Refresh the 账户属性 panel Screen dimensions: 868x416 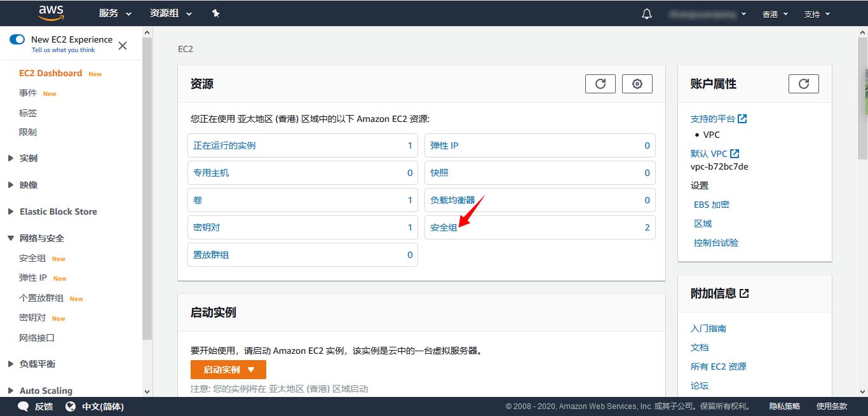[804, 84]
